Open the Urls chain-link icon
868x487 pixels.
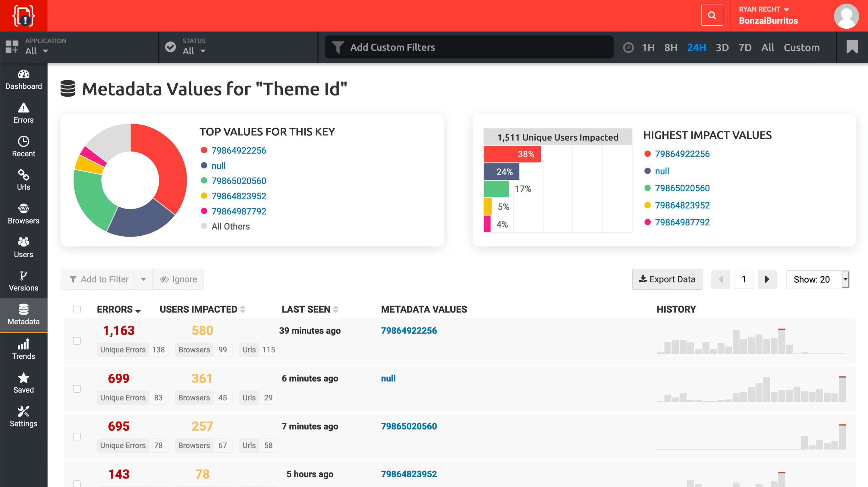24,175
